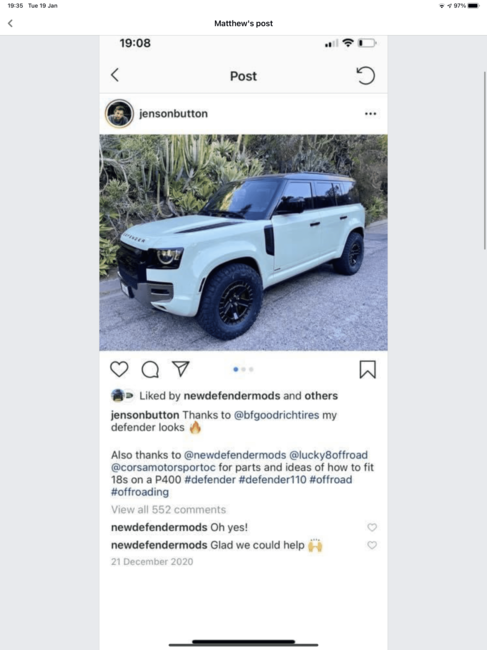Share the post with the paper plane icon

[181, 369]
